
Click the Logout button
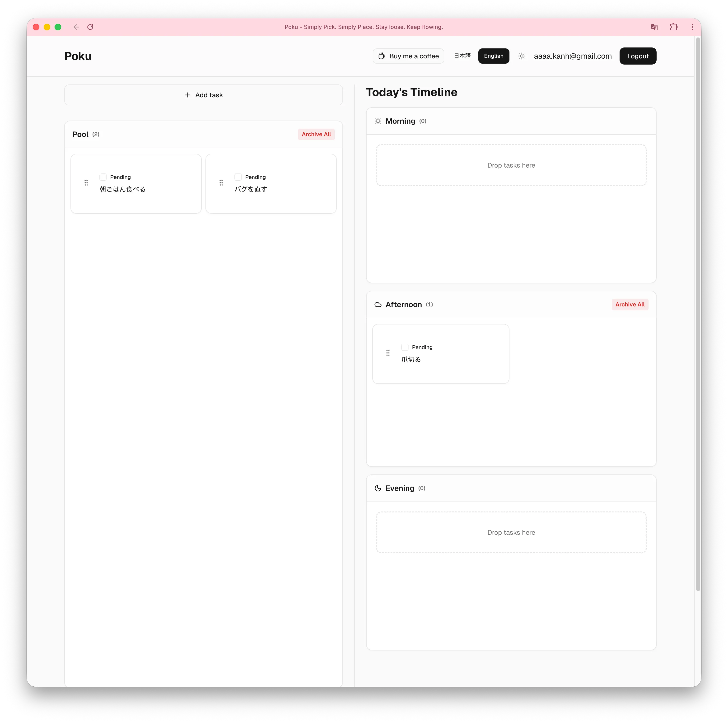coord(638,56)
